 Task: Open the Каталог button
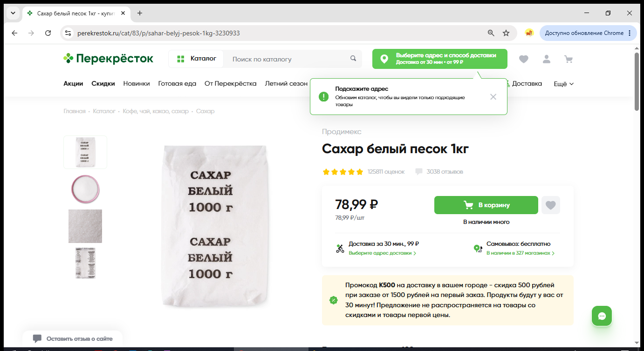(x=196, y=59)
